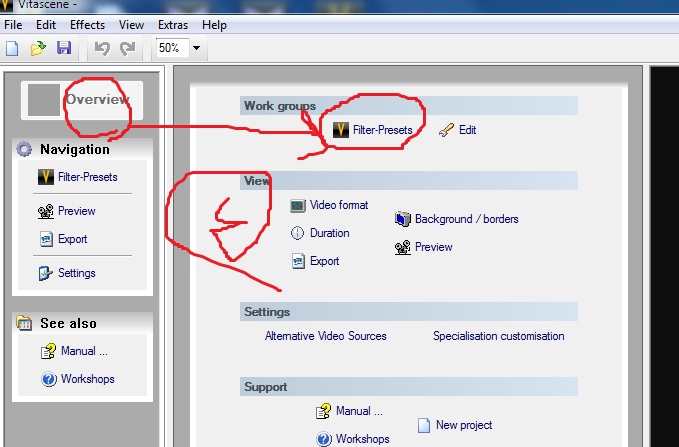Click Export icon in View section
The image size is (679, 447).
point(298,261)
